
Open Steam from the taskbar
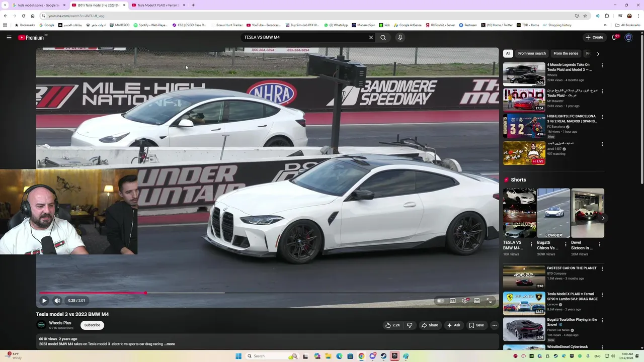pyautogui.click(x=383, y=356)
